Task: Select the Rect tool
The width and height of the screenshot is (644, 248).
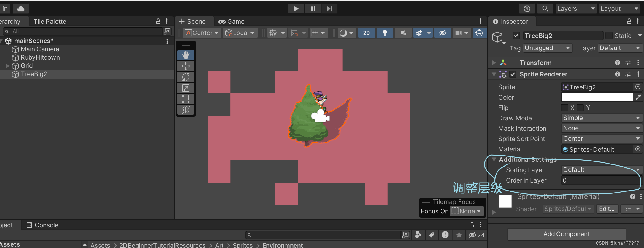Action: point(186,99)
